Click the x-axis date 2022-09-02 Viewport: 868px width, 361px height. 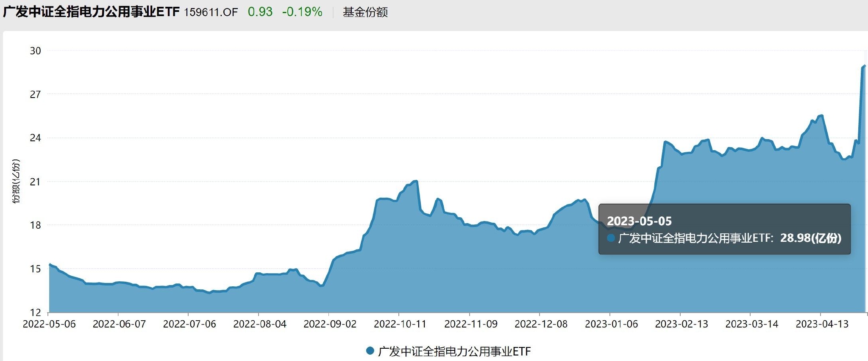pos(330,324)
